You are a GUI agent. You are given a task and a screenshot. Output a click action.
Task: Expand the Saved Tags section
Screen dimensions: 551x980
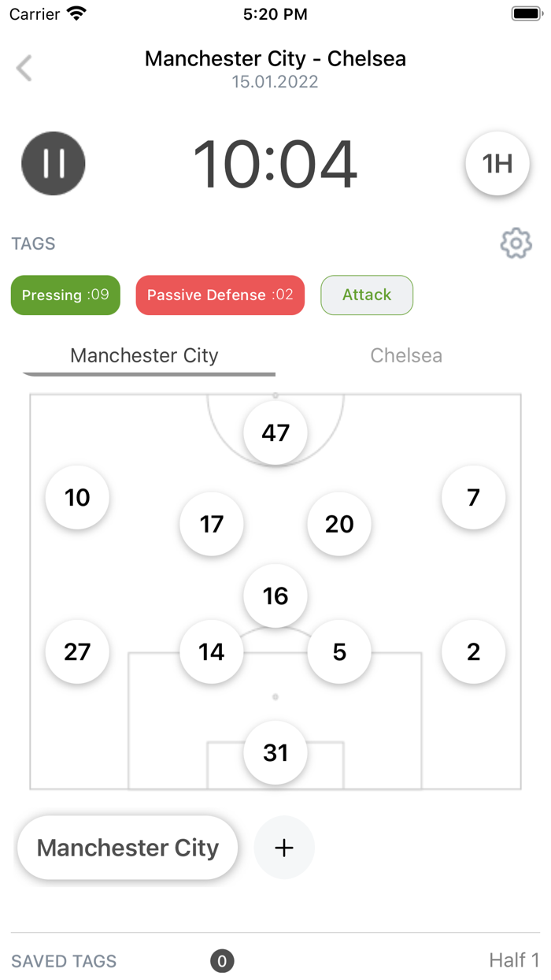tap(64, 961)
